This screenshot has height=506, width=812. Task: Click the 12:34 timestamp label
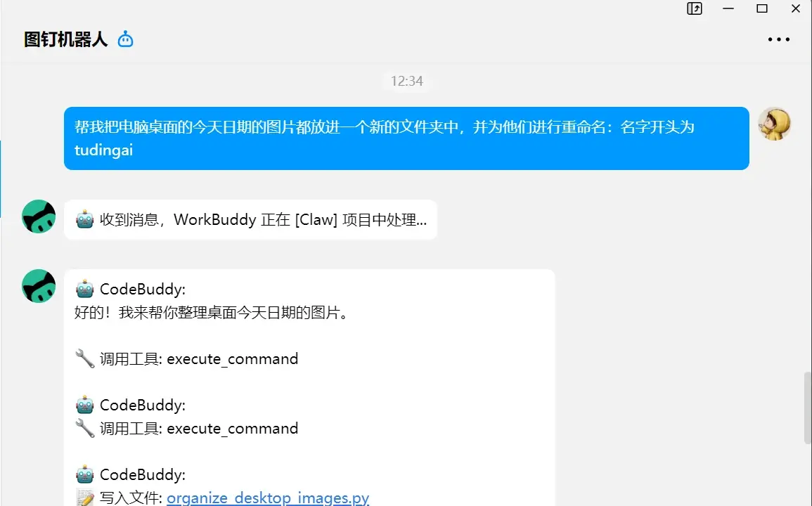407,81
